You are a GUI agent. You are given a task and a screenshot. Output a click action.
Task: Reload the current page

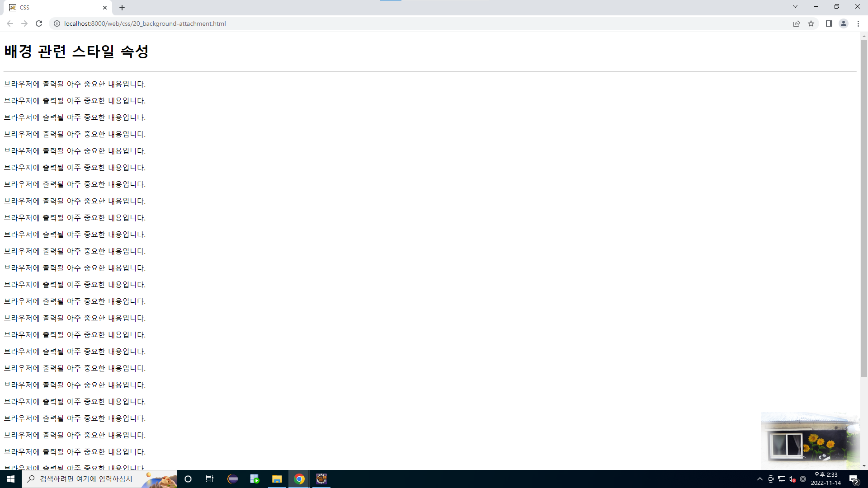[39, 23]
